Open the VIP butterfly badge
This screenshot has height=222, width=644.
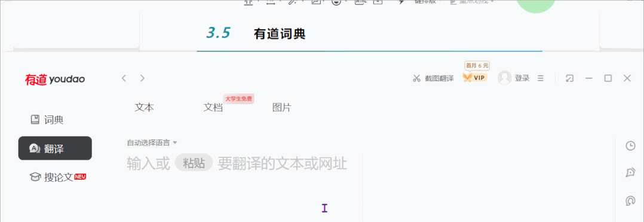coord(475,78)
